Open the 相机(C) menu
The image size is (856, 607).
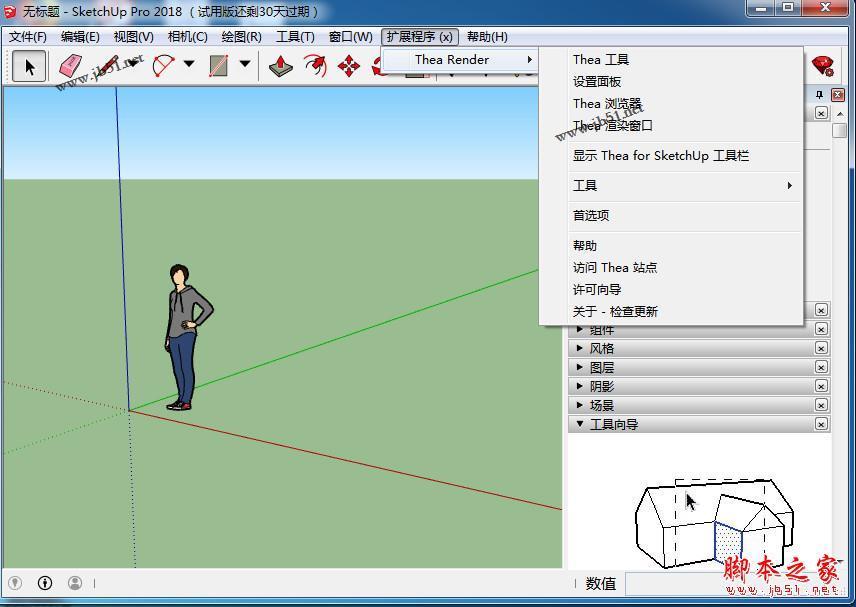[187, 37]
